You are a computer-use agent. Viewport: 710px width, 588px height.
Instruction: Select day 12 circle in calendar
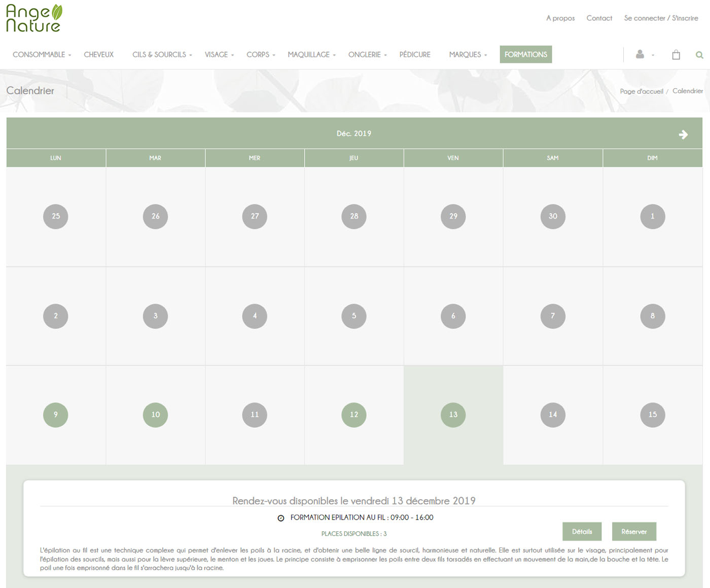click(x=354, y=415)
